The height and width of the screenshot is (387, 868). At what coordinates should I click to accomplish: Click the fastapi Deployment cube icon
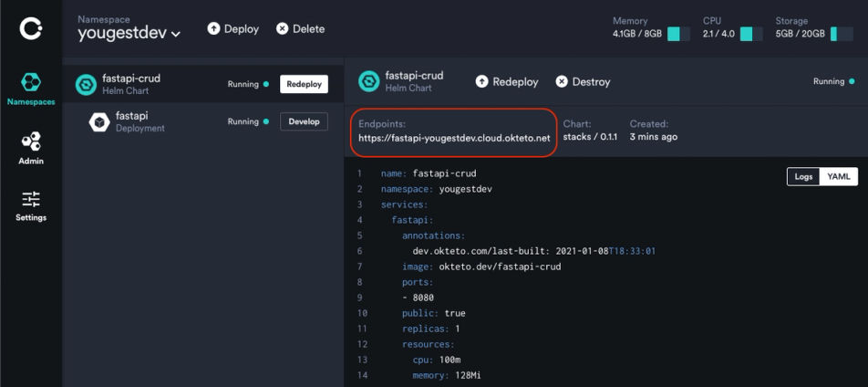[99, 121]
